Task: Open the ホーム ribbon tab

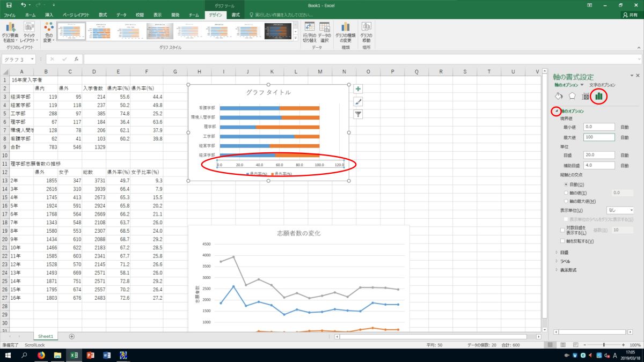Action: [x=31, y=16]
